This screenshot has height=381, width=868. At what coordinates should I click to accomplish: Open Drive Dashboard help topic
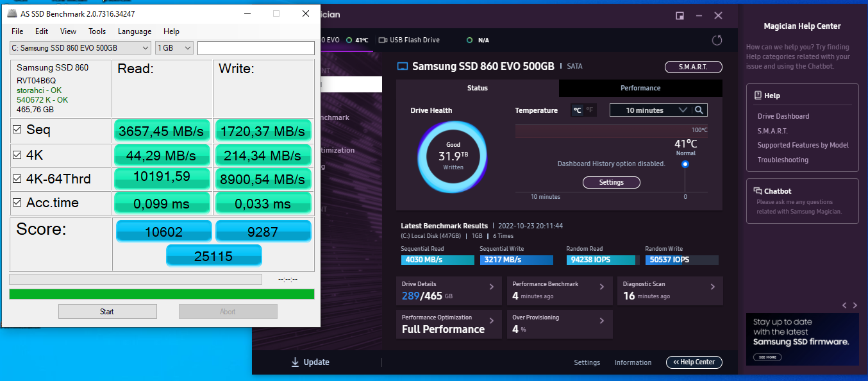(783, 116)
